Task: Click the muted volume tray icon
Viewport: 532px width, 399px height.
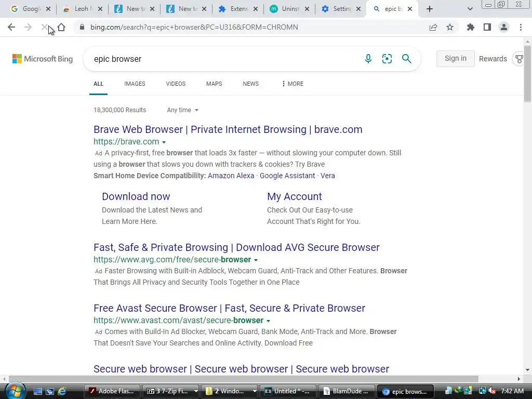Action: [x=493, y=391]
